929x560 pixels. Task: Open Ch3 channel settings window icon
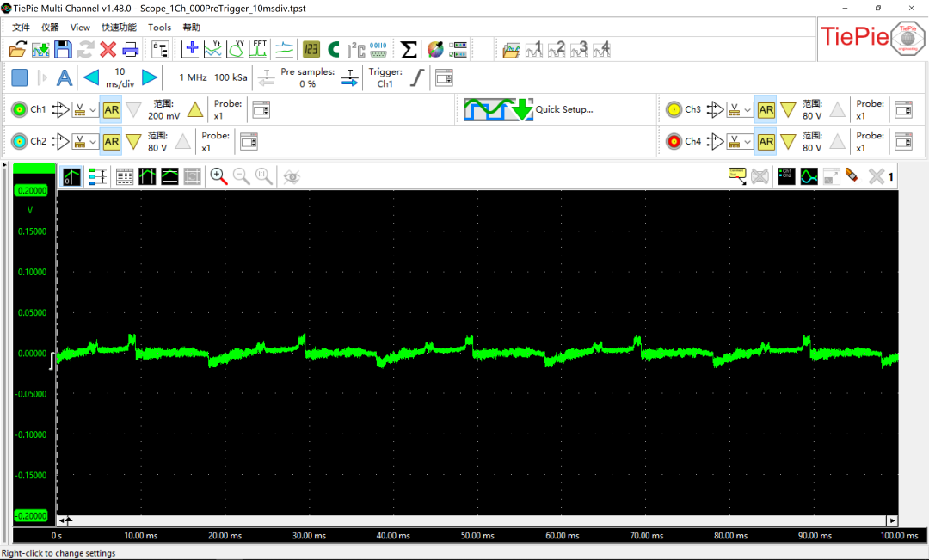click(903, 109)
